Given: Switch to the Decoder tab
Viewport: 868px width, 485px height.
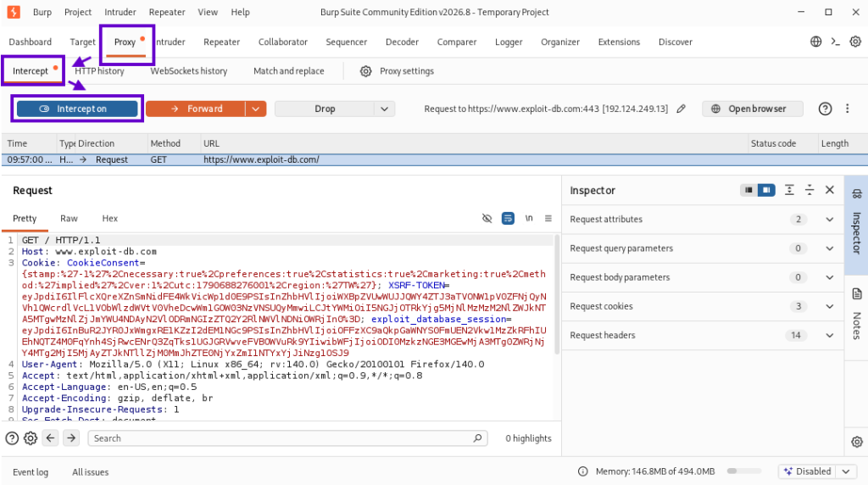Looking at the screenshot, I should pyautogui.click(x=402, y=42).
